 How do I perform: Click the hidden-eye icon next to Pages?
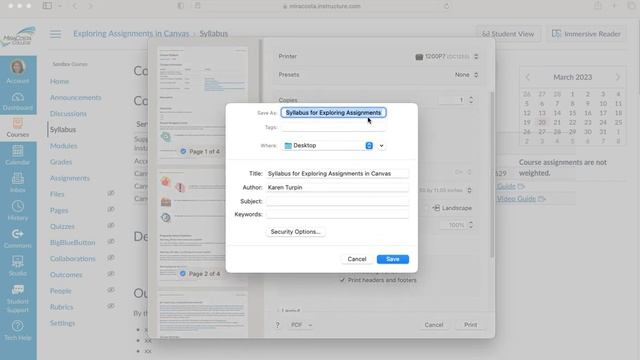click(111, 209)
